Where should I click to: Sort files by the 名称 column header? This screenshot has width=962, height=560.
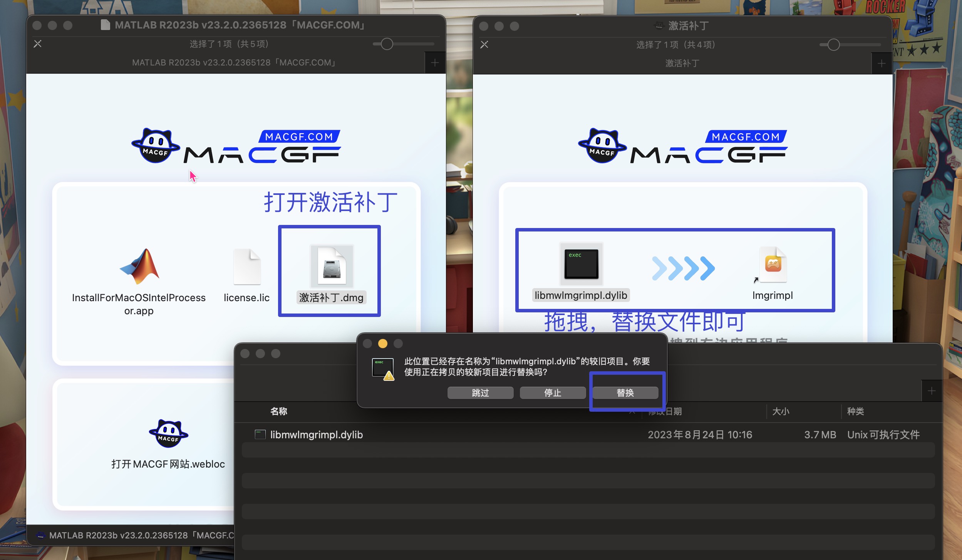278,411
